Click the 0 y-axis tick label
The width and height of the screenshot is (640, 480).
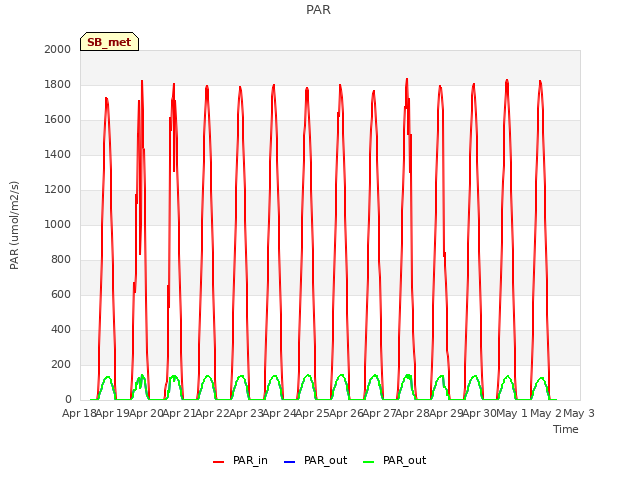click(68, 399)
